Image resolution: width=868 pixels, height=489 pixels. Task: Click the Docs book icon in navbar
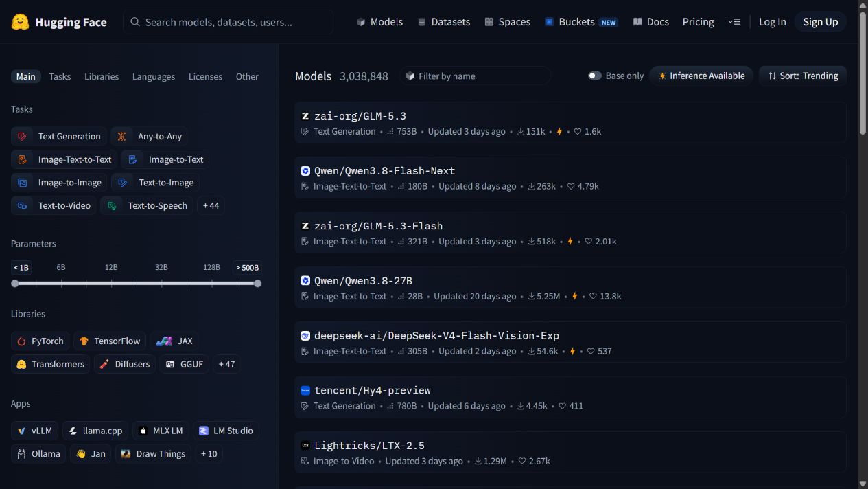coord(637,22)
